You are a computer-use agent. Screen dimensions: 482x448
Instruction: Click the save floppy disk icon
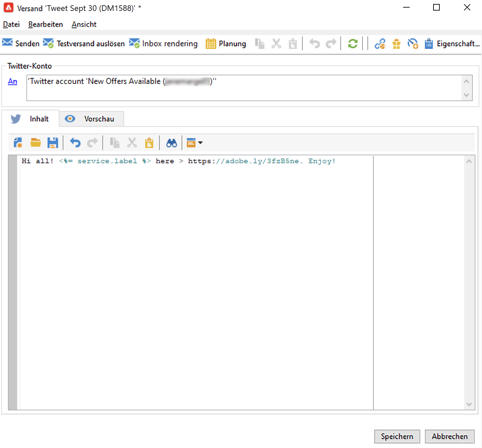click(53, 143)
